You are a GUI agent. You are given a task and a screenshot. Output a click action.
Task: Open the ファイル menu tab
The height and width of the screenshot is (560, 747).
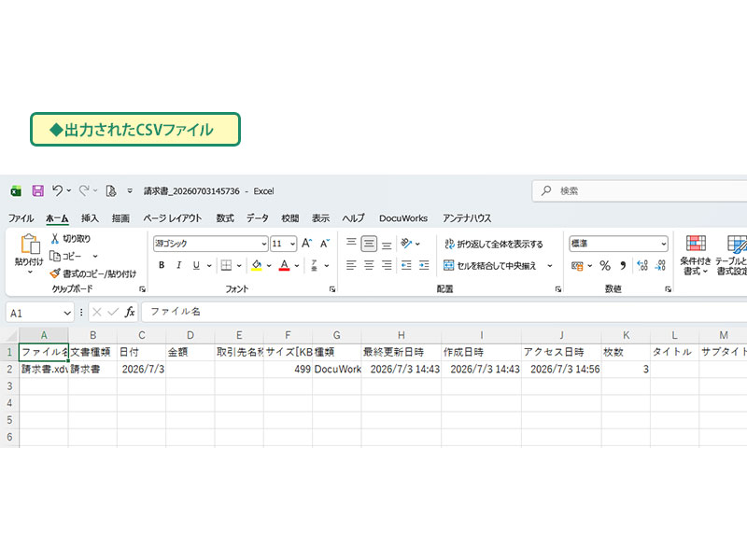[21, 218]
